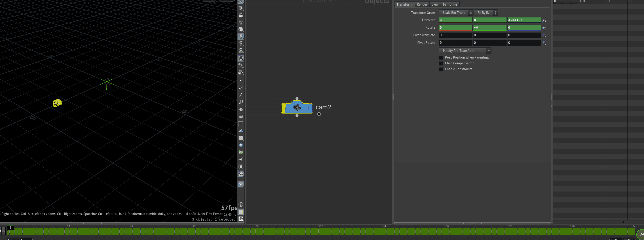This screenshot has width=644, height=240.
Task: Switch to the View parameters tab
Action: coord(435,4)
